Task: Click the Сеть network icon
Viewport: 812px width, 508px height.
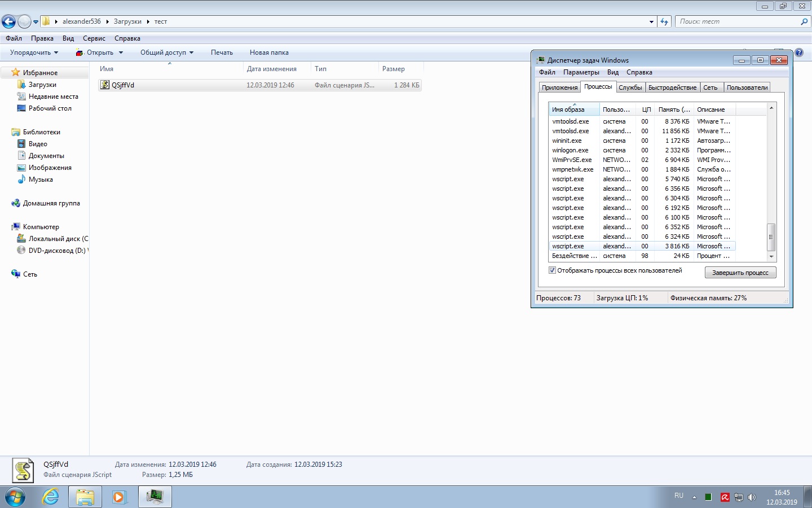Action: (x=16, y=274)
